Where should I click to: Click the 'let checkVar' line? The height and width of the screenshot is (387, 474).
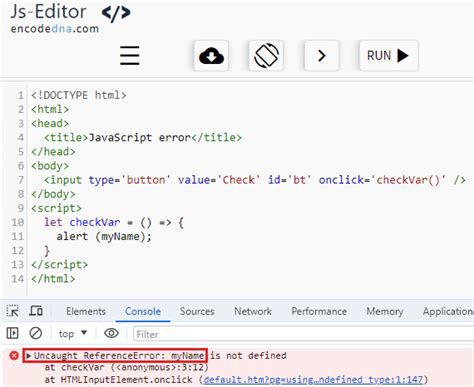point(114,222)
